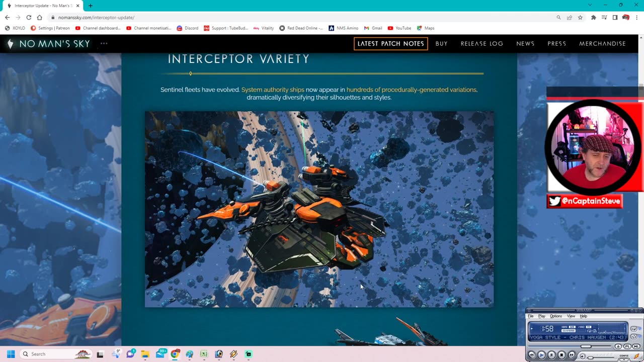Screen dimensions: 644x362
Task: Mute Winamp with the speaker icon
Action: point(583,356)
